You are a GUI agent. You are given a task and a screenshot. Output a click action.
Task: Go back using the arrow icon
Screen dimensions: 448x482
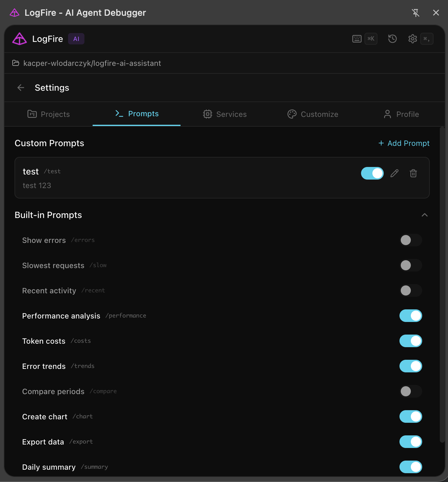21,88
